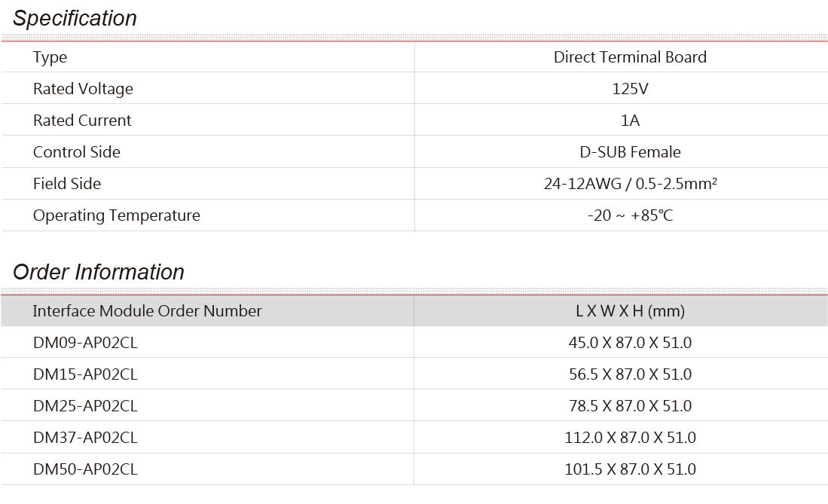
Task: Select order number DM09-AP02CL
Action: [x=85, y=342]
